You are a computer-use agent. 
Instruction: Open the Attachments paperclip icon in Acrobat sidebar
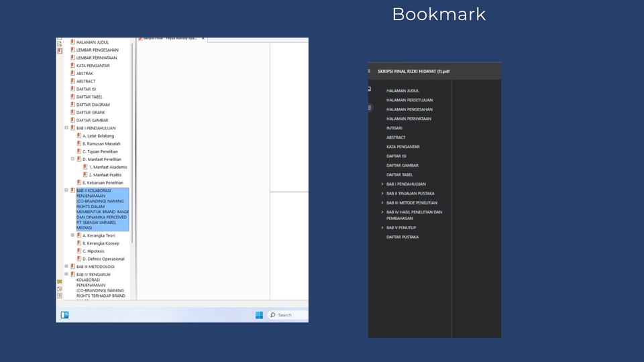(60, 288)
